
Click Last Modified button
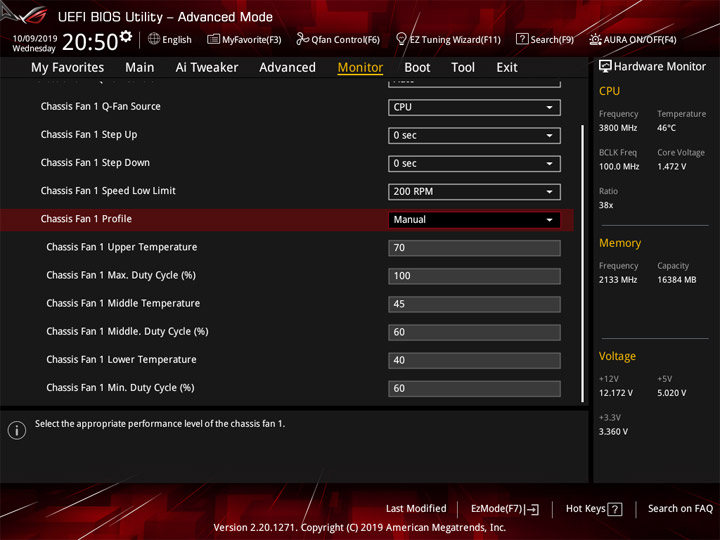pyautogui.click(x=416, y=509)
